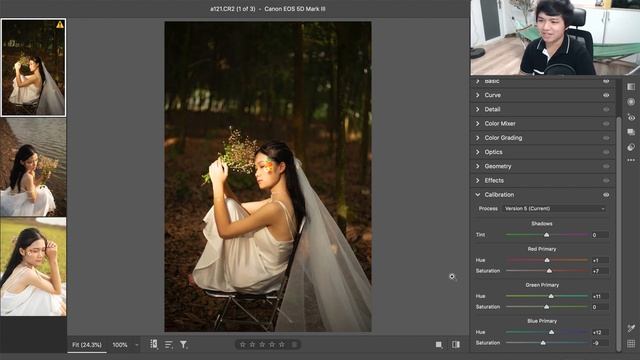Select the forest bride thumbnail in filmstrip
Viewport: 640px width, 360px height.
pyautogui.click(x=33, y=67)
